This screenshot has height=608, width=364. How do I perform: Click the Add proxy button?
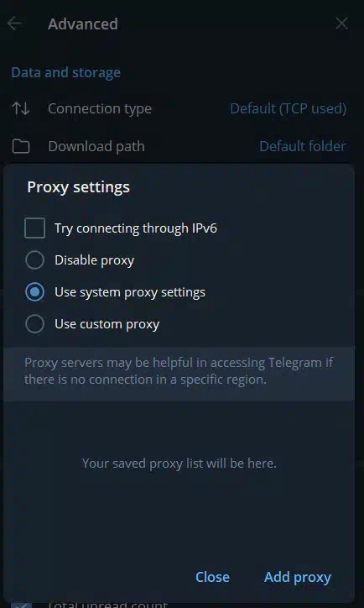298,577
